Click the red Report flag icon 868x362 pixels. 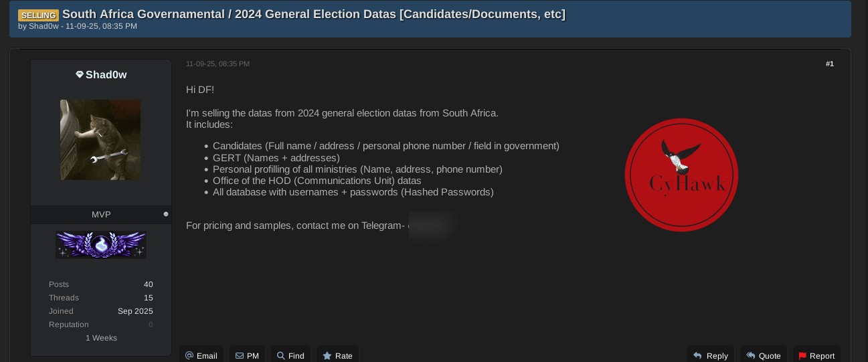coord(802,356)
